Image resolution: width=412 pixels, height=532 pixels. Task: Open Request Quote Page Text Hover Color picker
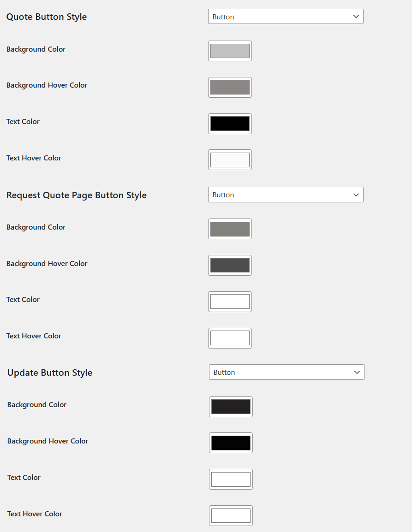(230, 338)
